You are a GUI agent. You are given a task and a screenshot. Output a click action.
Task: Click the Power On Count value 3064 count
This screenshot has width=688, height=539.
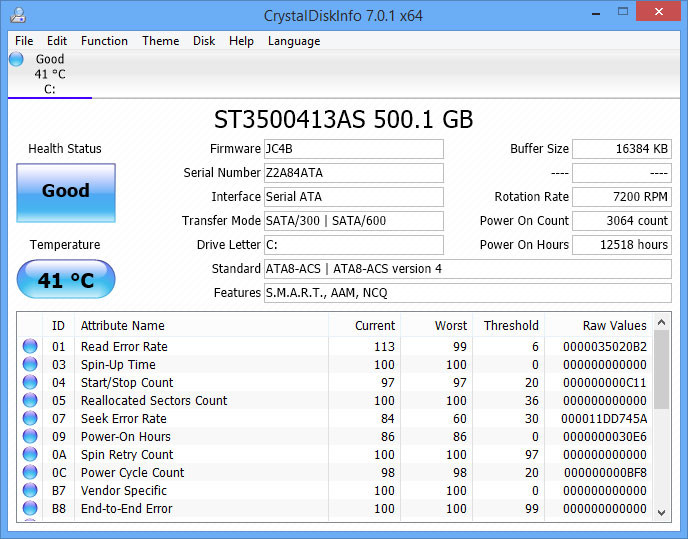[x=622, y=220]
